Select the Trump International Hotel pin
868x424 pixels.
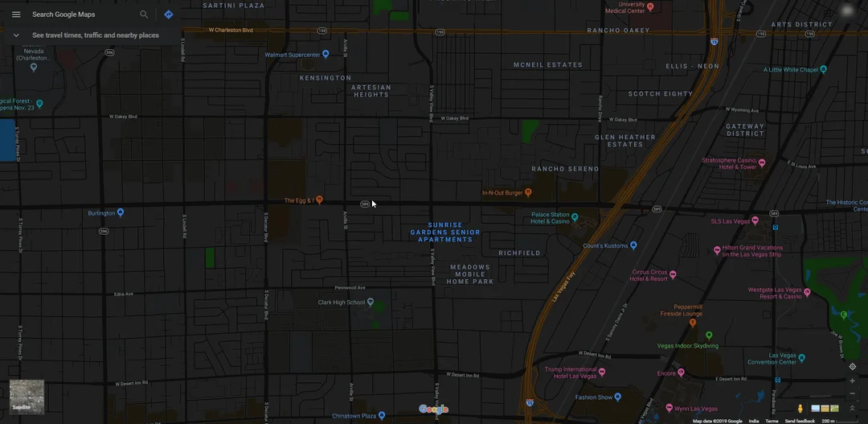coord(602,373)
